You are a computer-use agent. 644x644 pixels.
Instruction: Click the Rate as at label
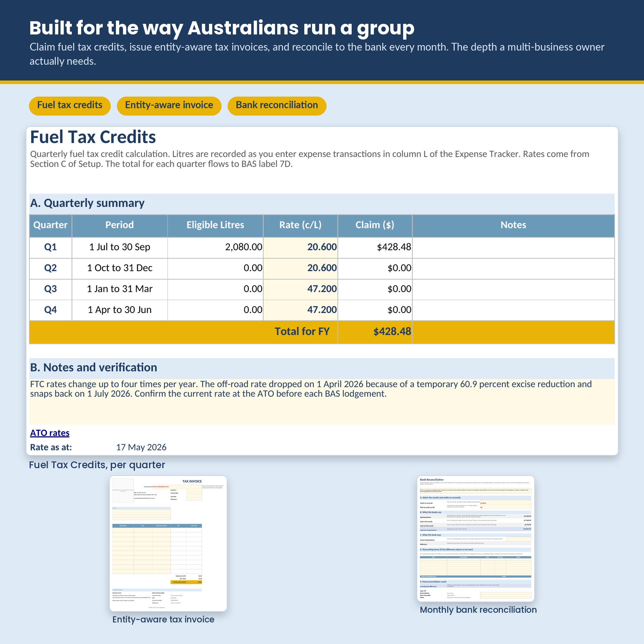(51, 447)
